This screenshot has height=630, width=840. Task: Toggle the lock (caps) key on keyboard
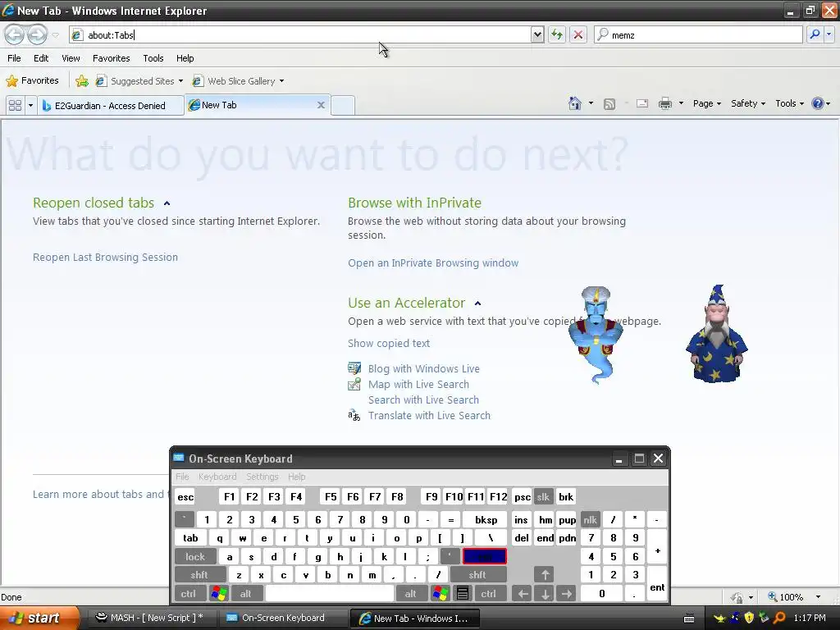pos(195,557)
